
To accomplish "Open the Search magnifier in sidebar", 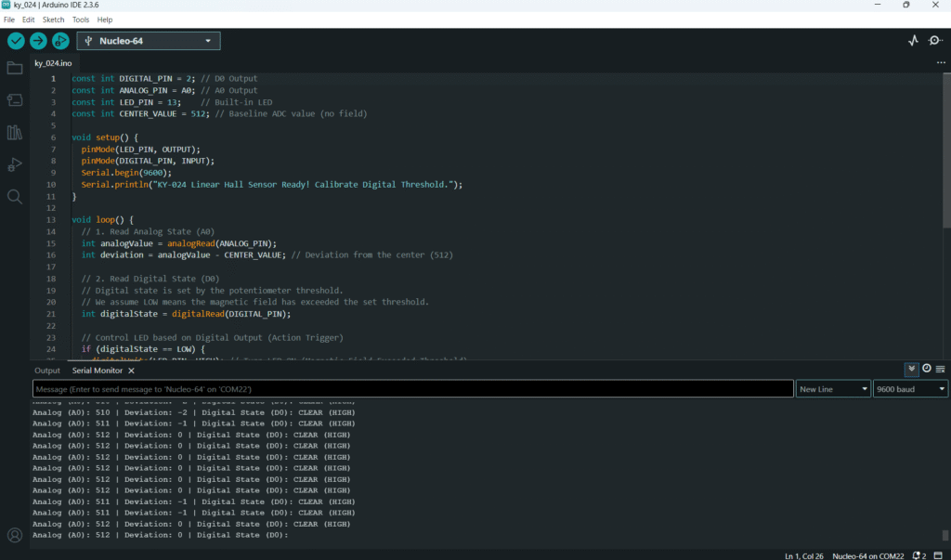I will [15, 197].
